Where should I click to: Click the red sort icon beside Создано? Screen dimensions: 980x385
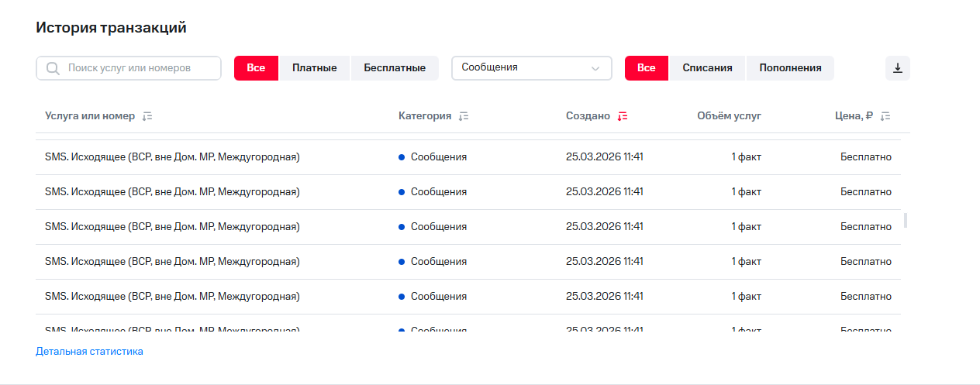point(622,116)
